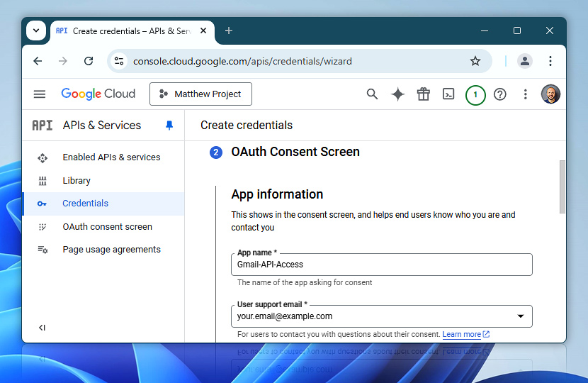Maximize the browser window
The image size is (588, 383).
tap(516, 30)
